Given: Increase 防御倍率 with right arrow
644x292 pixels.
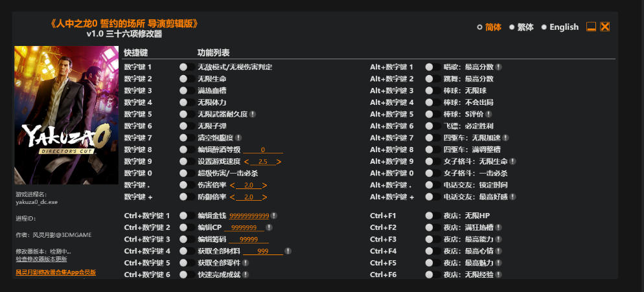Looking at the screenshot, I should pos(264,197).
